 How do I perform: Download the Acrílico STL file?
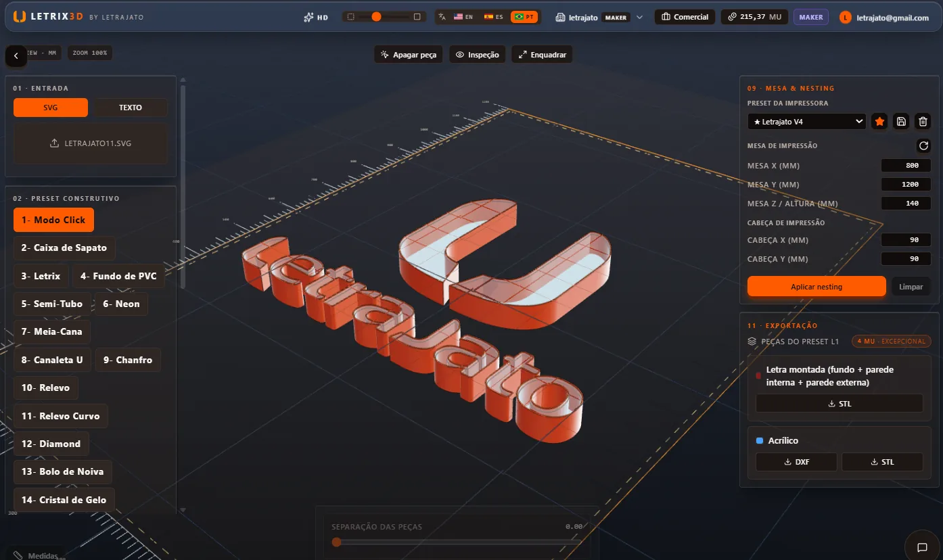click(883, 463)
